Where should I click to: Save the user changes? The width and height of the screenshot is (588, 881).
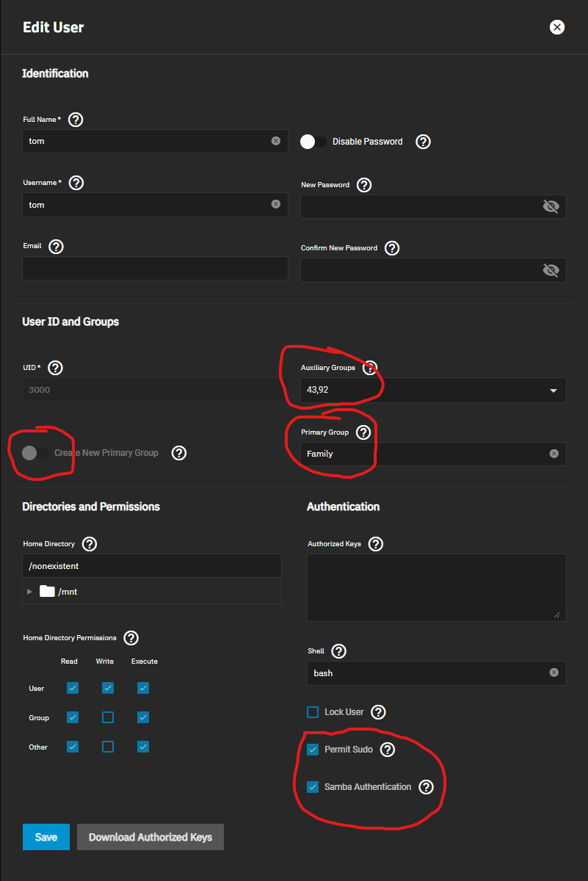click(46, 837)
